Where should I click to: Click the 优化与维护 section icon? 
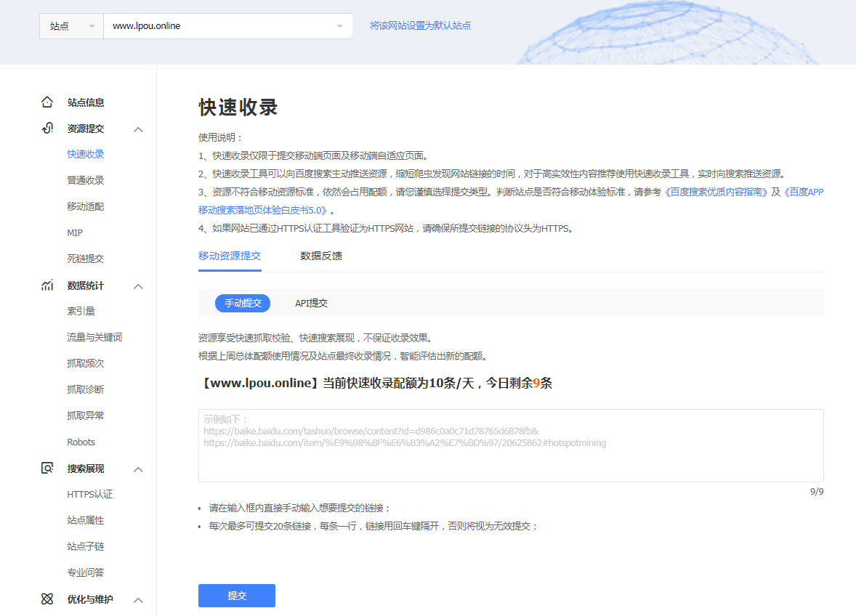pos(47,599)
